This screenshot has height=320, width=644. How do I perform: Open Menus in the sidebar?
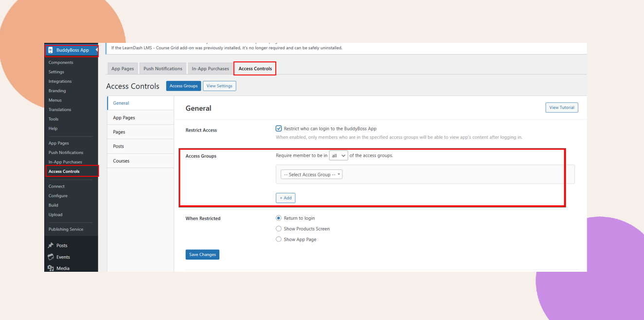tap(55, 100)
